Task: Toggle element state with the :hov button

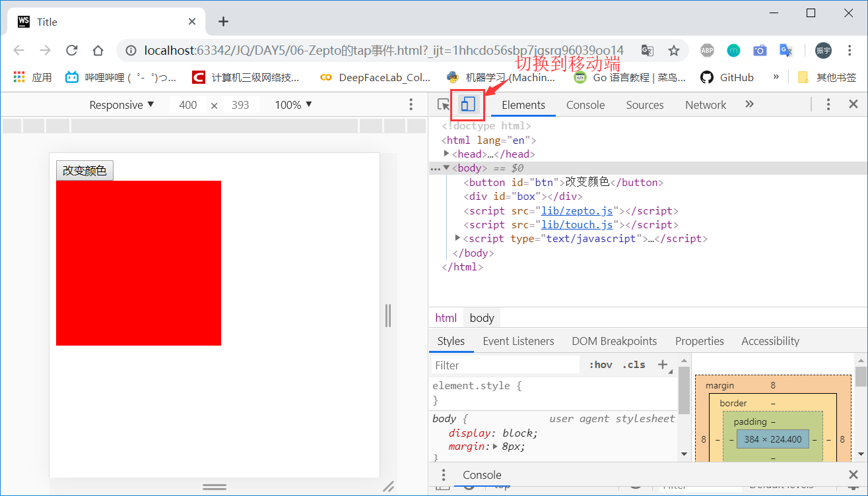Action: click(599, 364)
